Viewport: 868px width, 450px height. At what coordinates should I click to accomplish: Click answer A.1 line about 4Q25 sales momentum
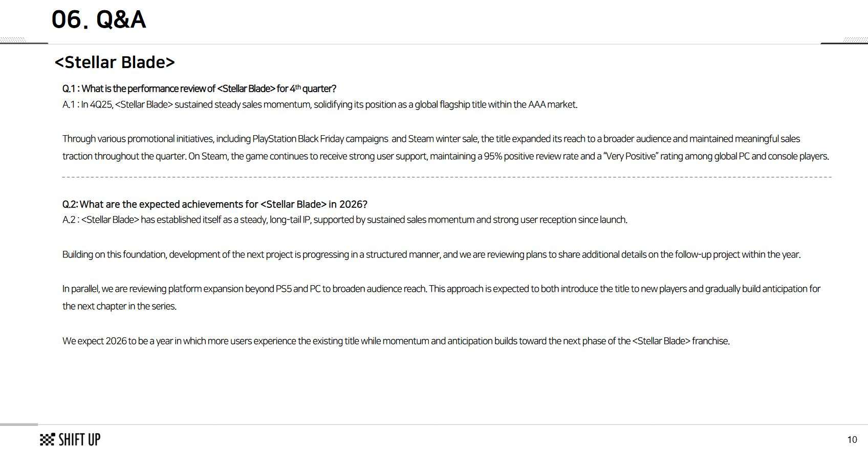pyautogui.click(x=320, y=104)
